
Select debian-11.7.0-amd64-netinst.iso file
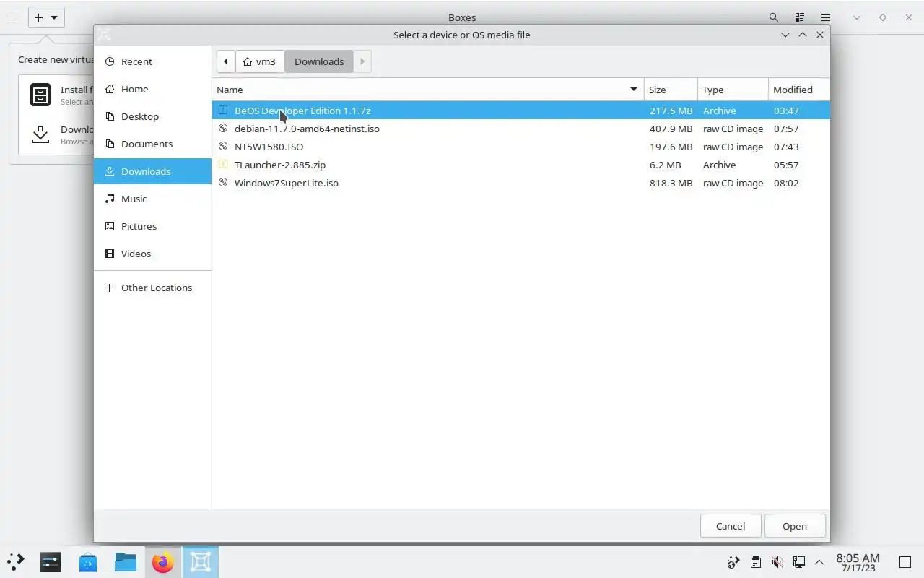click(521, 129)
